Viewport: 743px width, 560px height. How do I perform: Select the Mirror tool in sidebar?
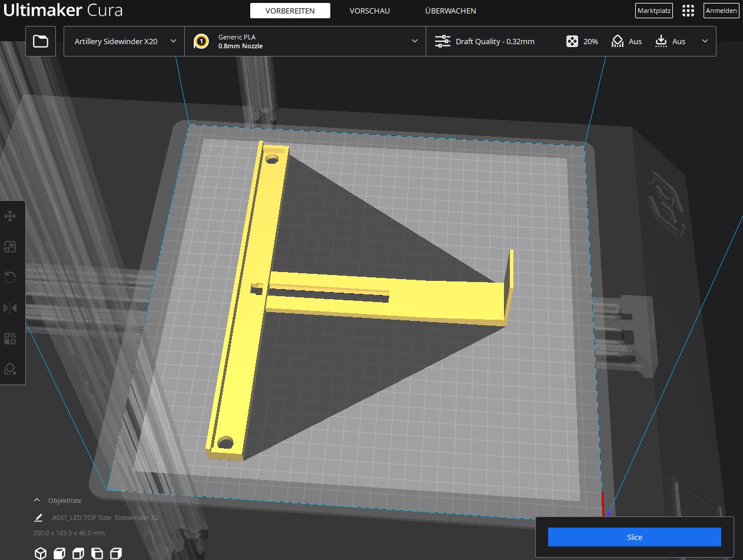[x=10, y=308]
